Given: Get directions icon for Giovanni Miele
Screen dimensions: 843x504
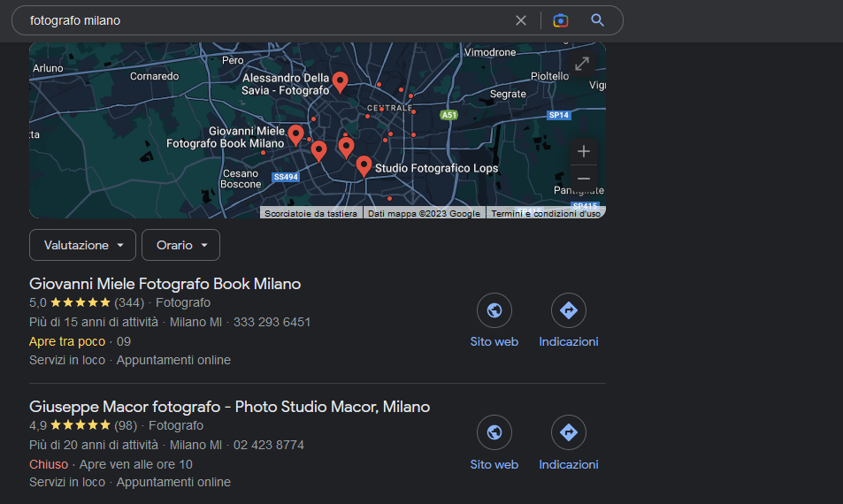Looking at the screenshot, I should coord(568,310).
